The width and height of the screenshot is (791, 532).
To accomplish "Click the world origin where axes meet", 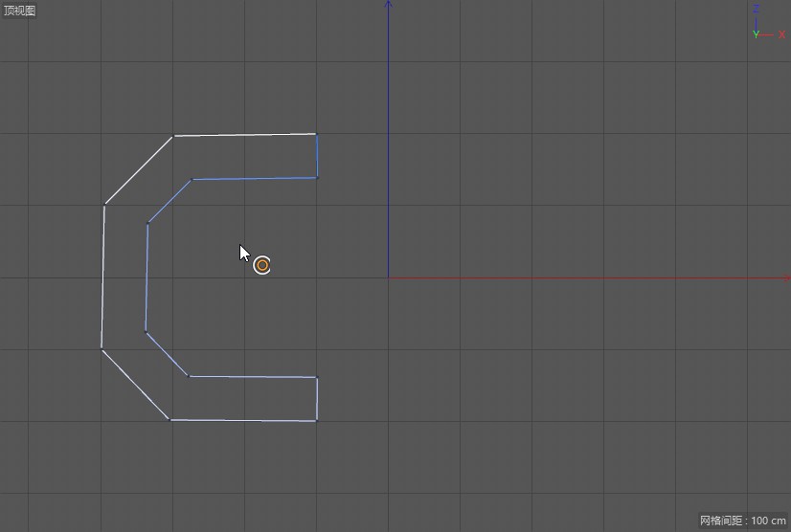I will pos(388,277).
